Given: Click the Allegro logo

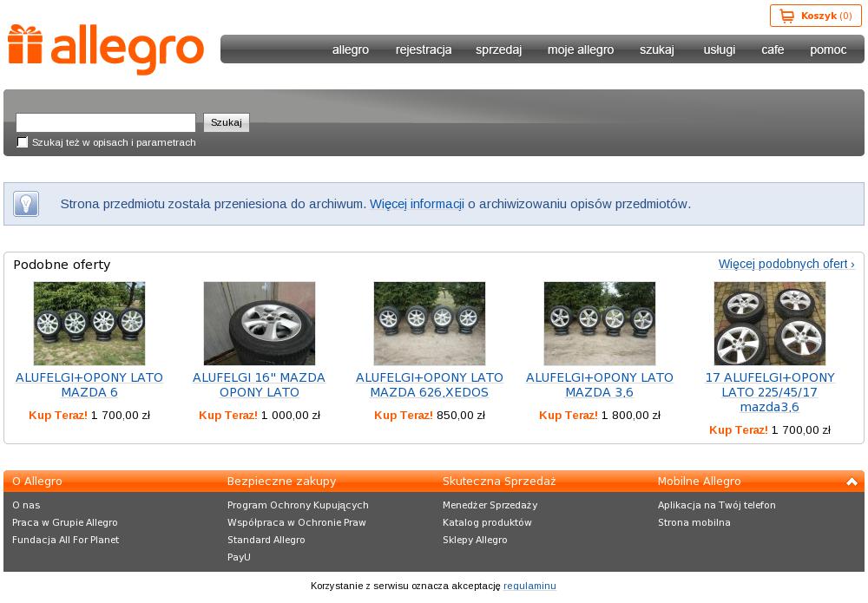Looking at the screenshot, I should (106, 49).
